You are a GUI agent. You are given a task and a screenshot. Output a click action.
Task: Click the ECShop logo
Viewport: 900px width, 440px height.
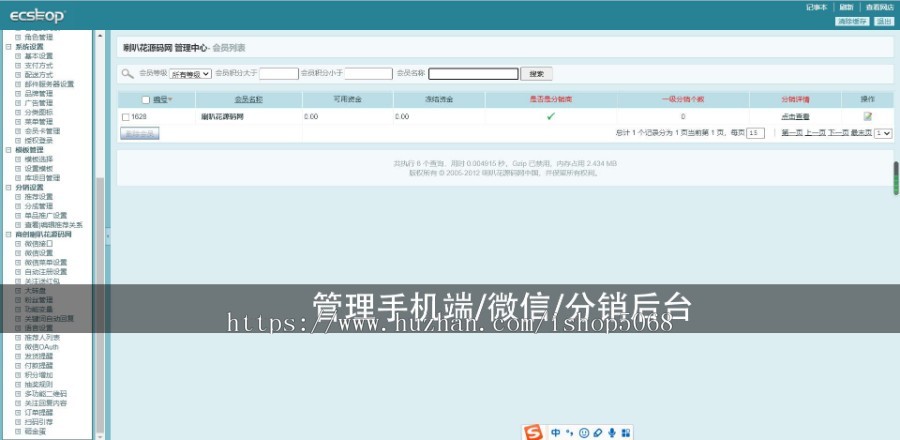click(37, 16)
